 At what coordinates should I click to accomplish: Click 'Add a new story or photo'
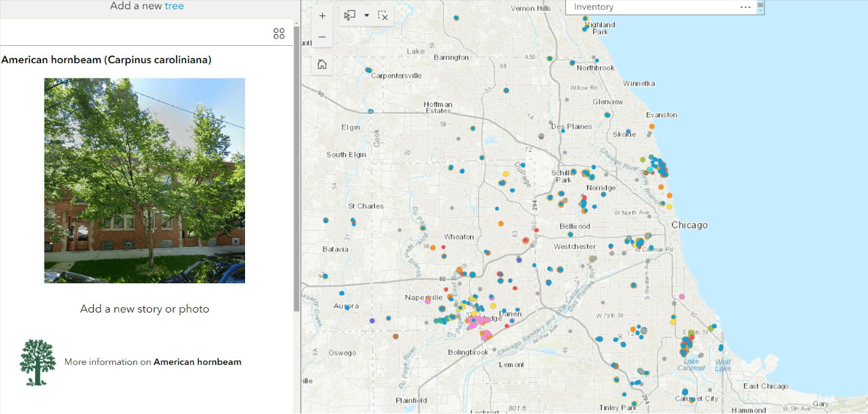(145, 309)
